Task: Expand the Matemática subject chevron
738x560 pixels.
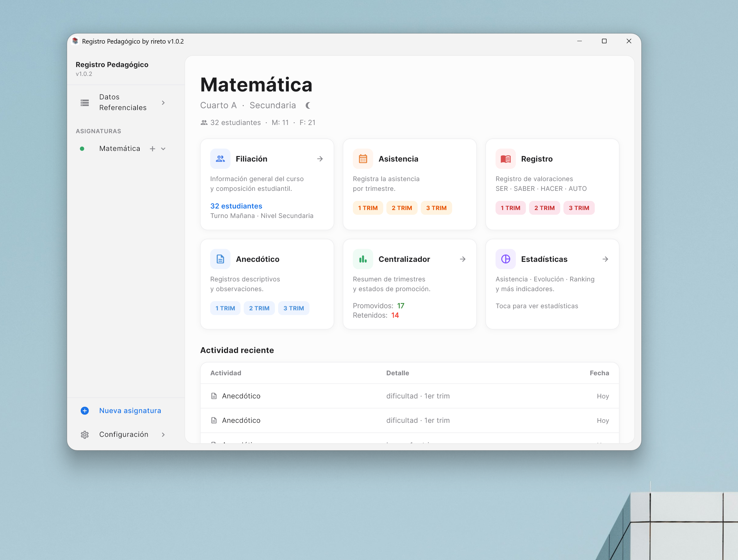Action: (163, 149)
